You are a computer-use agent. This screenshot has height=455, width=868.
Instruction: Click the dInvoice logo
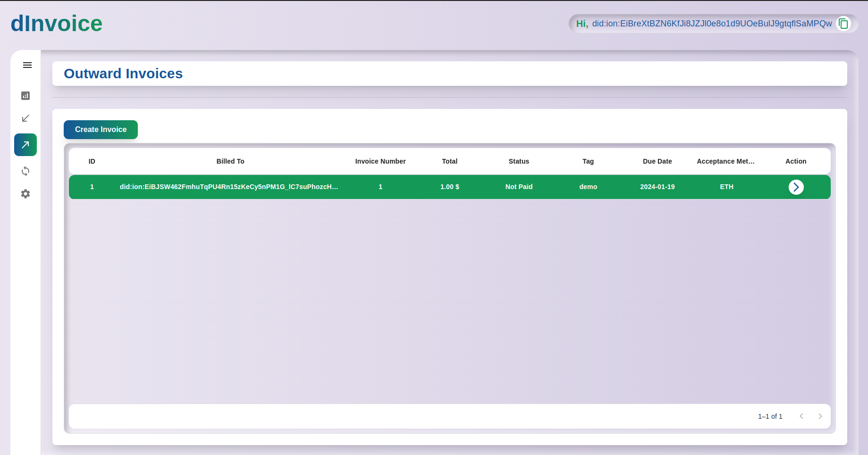click(57, 24)
